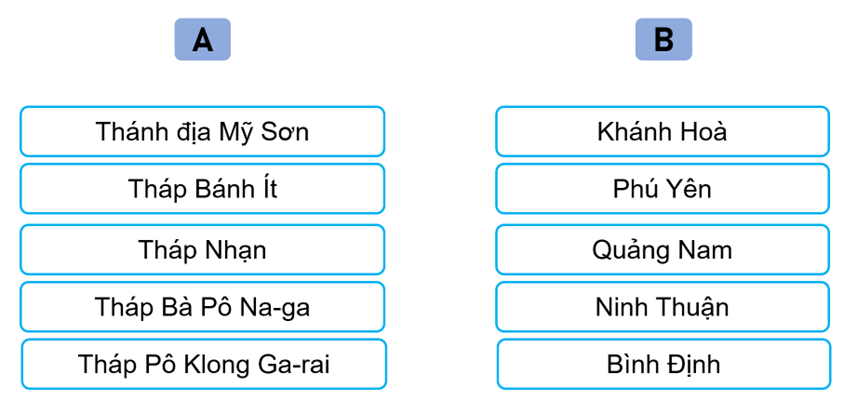Click the topmost box under column B

(662, 131)
